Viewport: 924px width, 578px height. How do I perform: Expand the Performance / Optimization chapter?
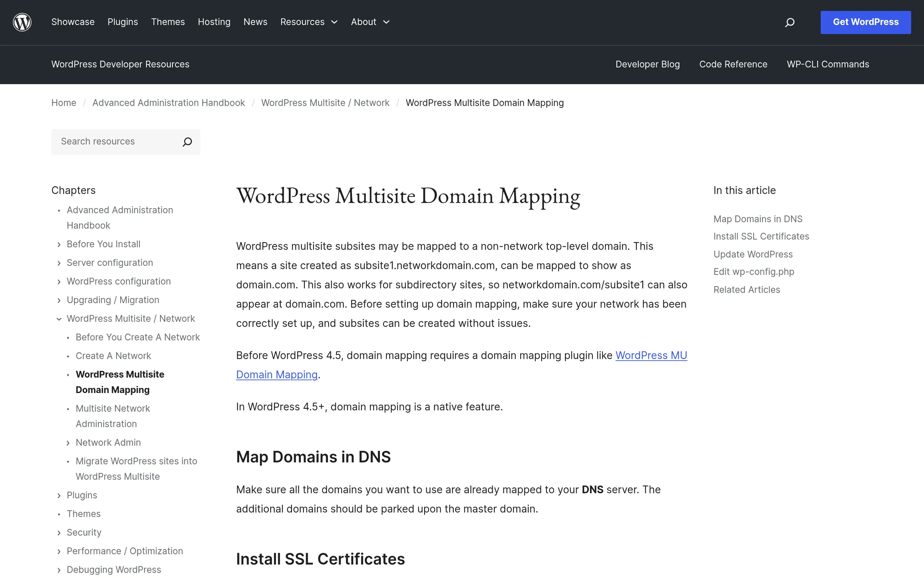(59, 552)
